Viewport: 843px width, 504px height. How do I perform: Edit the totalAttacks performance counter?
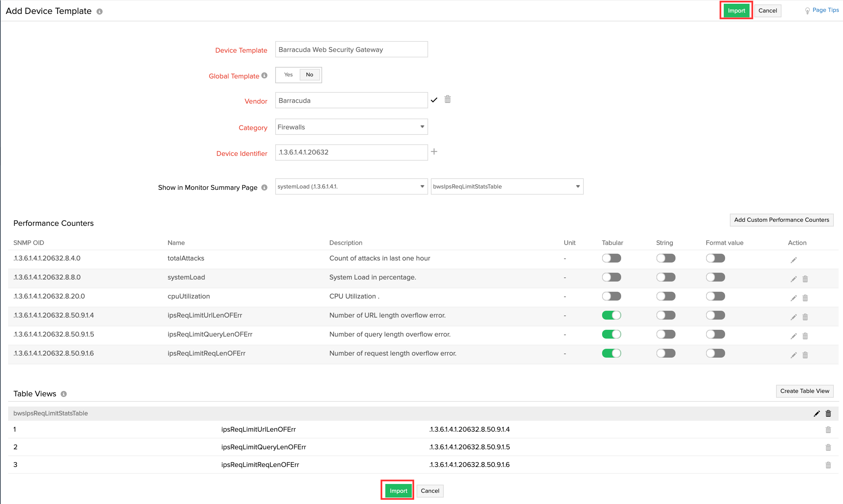(794, 259)
